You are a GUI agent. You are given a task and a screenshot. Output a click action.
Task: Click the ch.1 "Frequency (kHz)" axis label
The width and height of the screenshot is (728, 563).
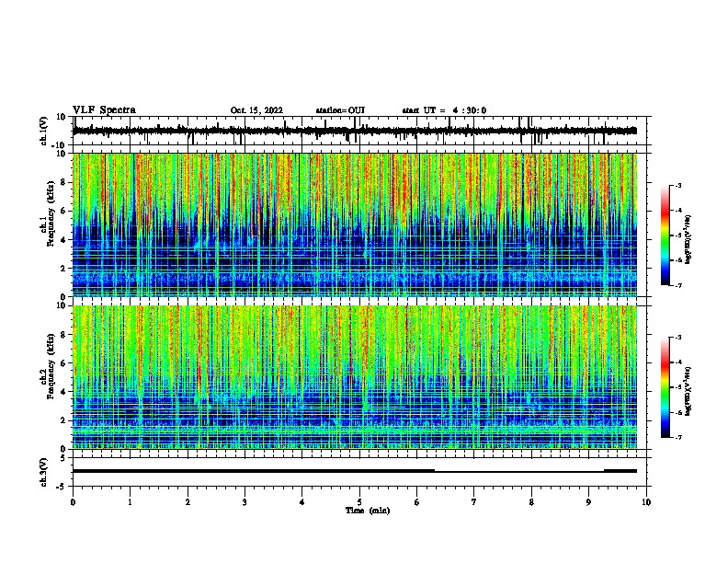tap(51, 213)
